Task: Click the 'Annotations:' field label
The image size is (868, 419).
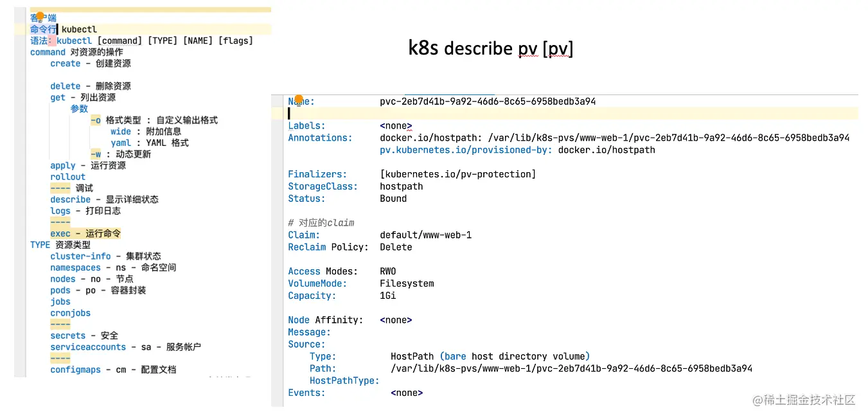Action: pyautogui.click(x=320, y=138)
